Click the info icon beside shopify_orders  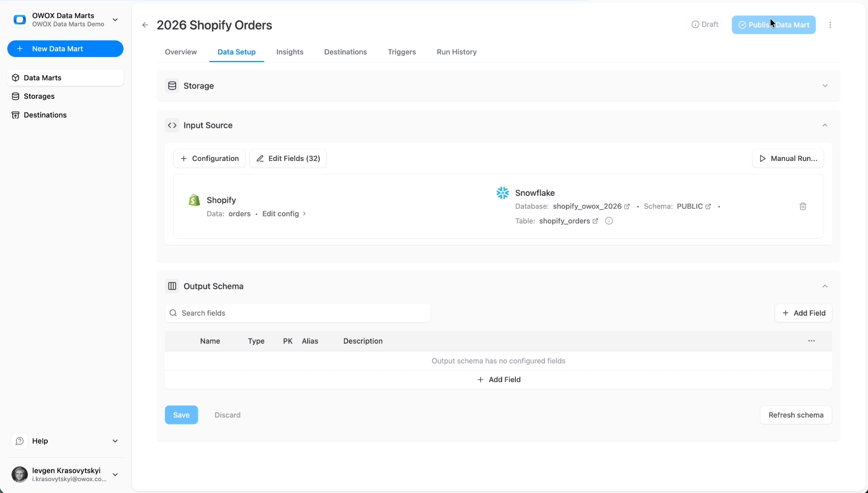[609, 221]
